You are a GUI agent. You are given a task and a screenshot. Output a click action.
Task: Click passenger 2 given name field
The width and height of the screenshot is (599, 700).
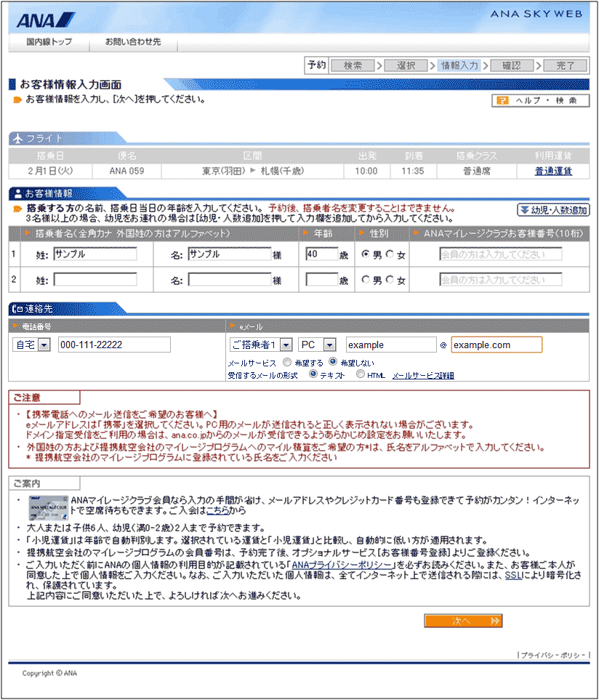(230, 280)
